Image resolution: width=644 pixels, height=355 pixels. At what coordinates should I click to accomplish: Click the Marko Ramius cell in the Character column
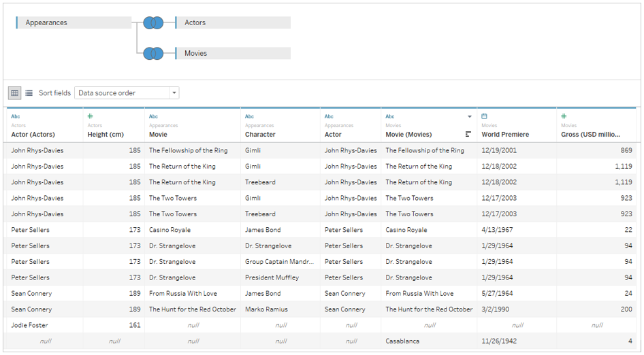[266, 309]
